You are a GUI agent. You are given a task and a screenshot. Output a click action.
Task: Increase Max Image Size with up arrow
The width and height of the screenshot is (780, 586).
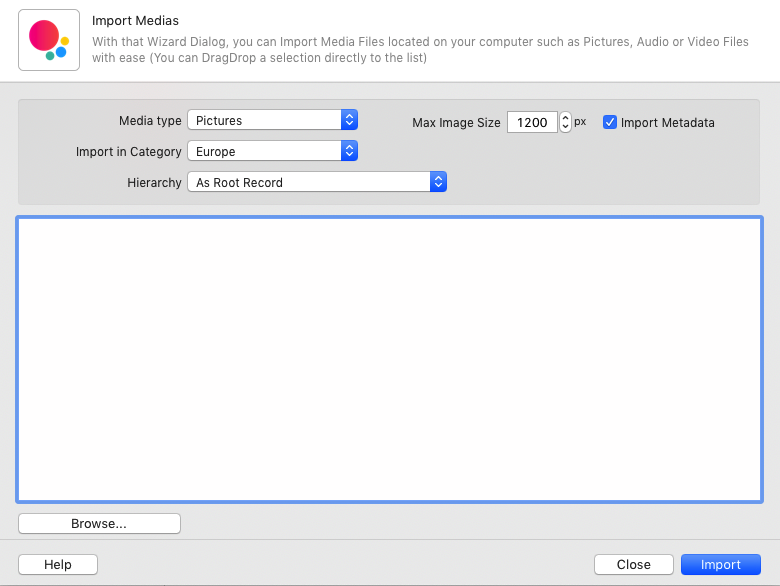click(x=566, y=117)
